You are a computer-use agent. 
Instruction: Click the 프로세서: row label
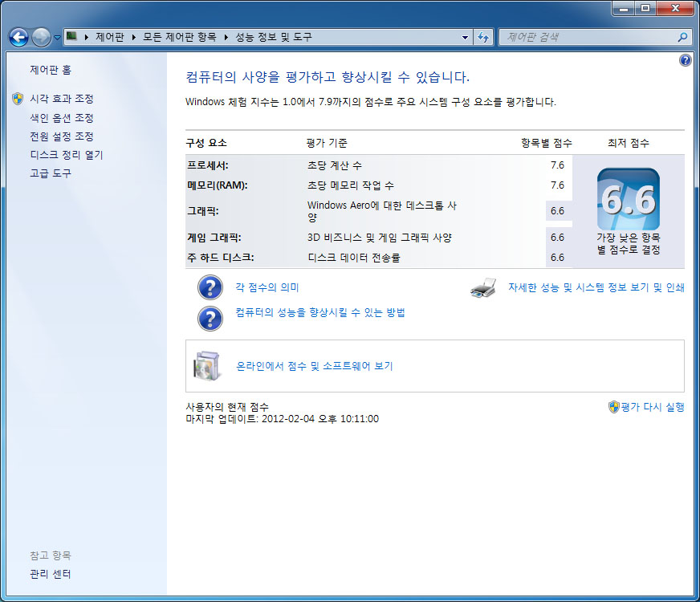pos(208,165)
